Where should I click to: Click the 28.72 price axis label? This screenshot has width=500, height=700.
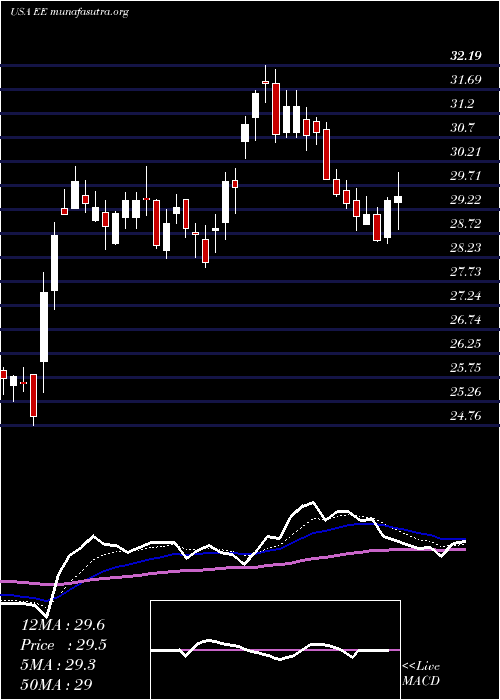[x=466, y=224]
